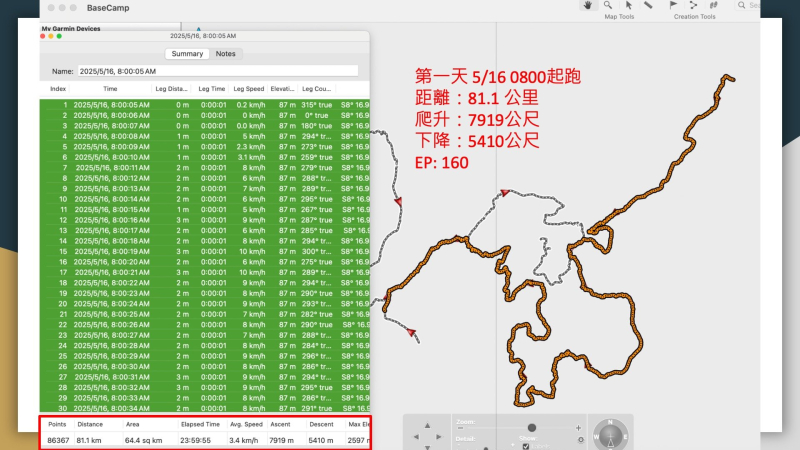Click the 315° true course cell
This screenshot has width=800, height=450.
tap(316, 105)
